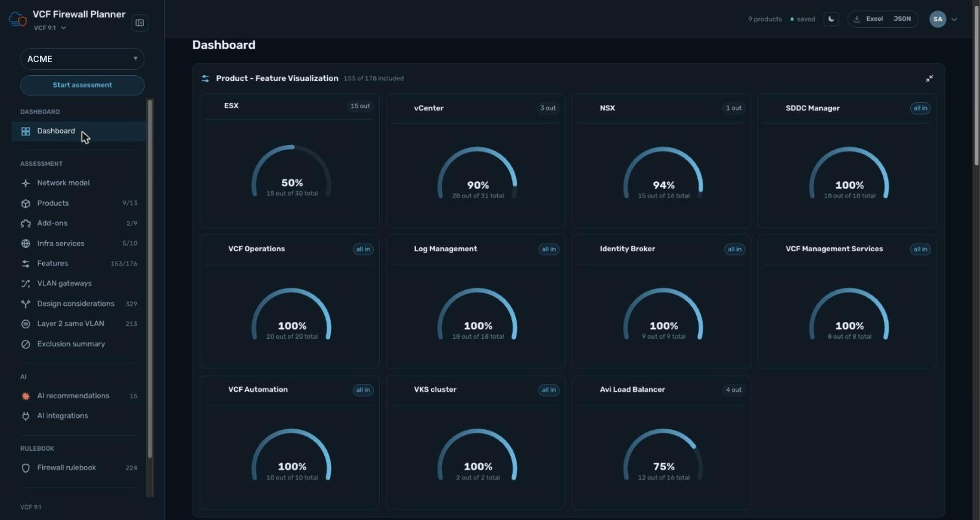Click the Add-ons icon

click(x=25, y=223)
